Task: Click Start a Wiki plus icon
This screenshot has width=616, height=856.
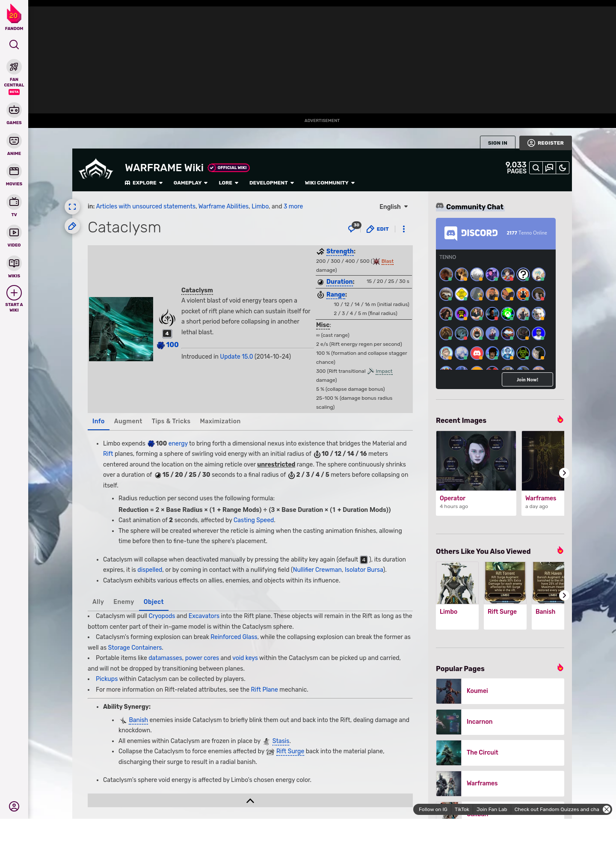Action: click(14, 293)
